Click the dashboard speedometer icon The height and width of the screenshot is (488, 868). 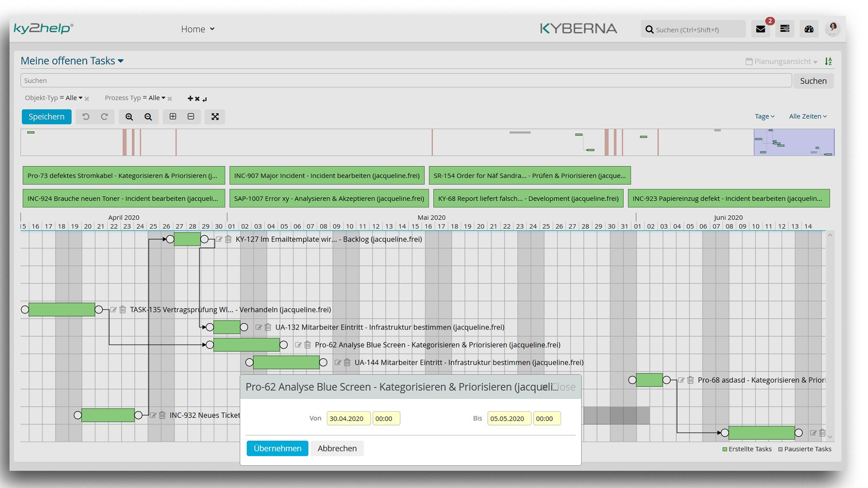tap(809, 28)
